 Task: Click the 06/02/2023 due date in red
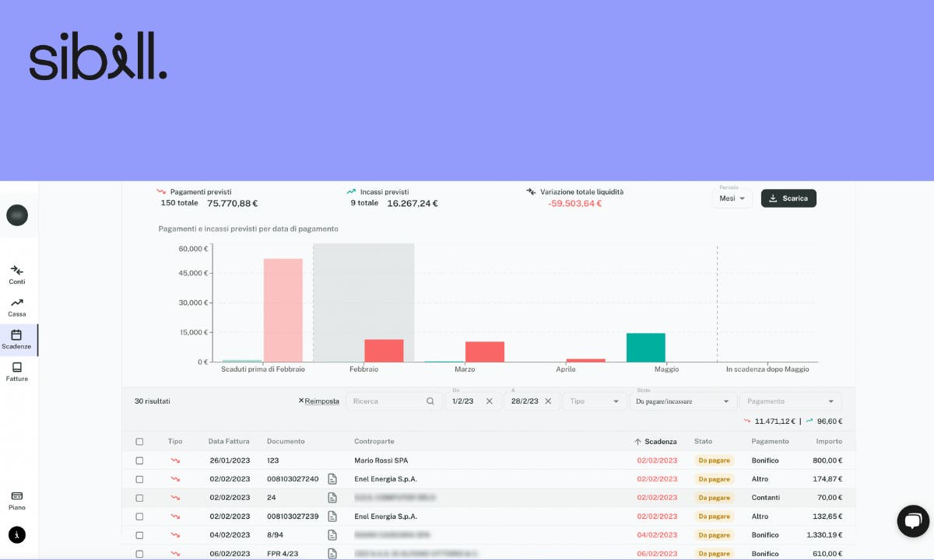pos(657,554)
